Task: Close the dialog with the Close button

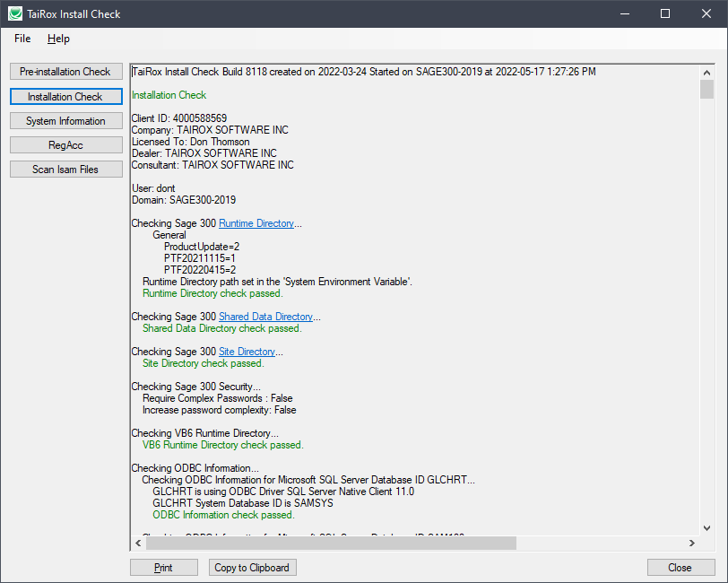Action: click(680, 568)
